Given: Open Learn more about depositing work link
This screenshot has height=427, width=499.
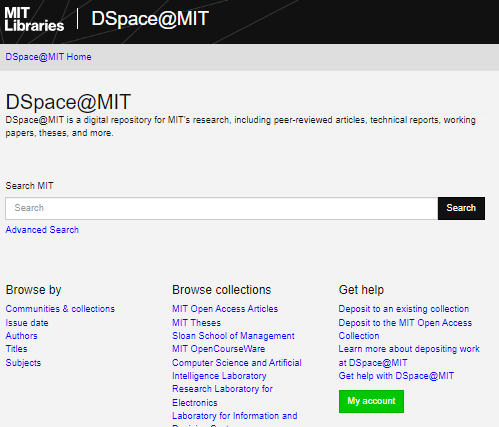Looking at the screenshot, I should [409, 356].
